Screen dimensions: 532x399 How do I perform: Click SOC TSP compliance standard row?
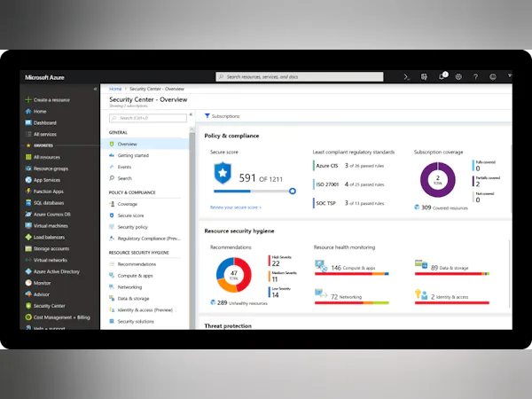point(348,203)
